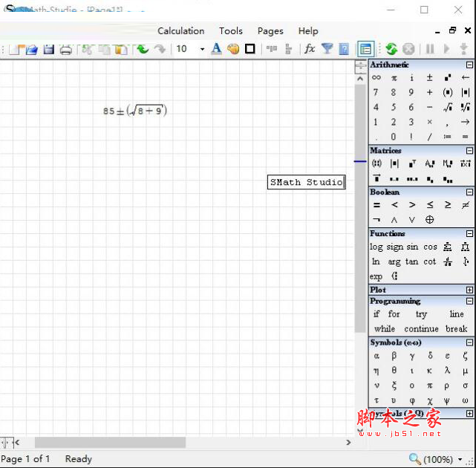Click the 85 ± square root expression
The width and height of the screenshot is (476, 468).
click(134, 111)
